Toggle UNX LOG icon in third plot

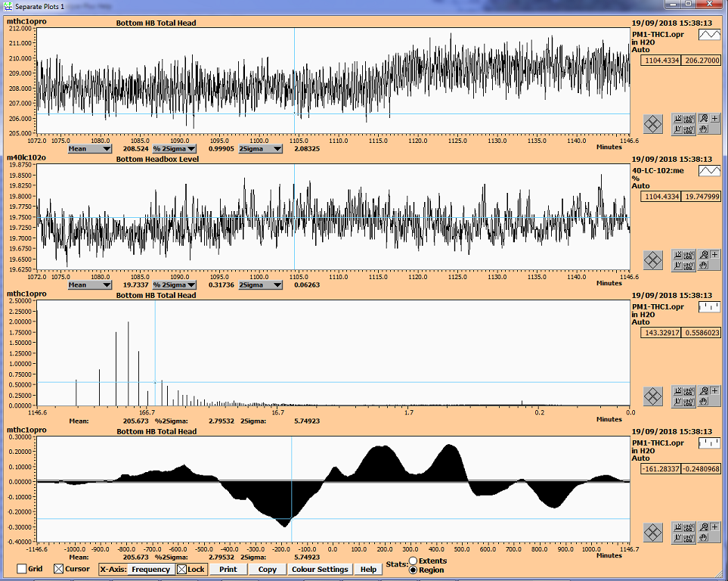(x=689, y=391)
